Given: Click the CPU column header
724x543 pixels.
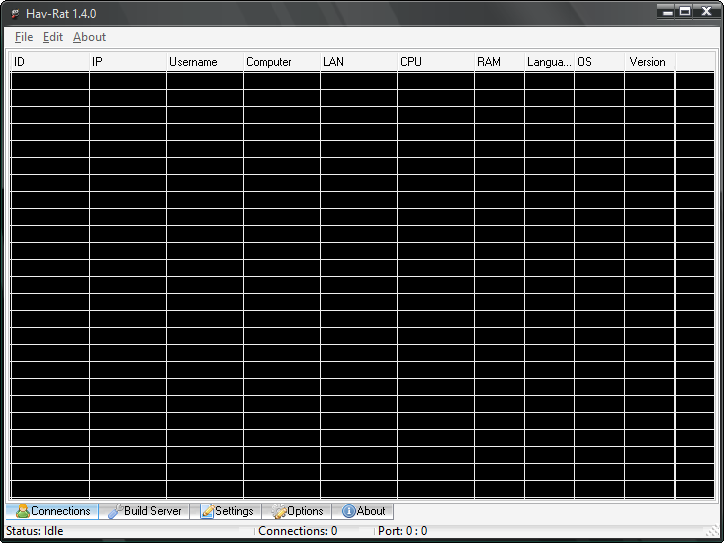Looking at the screenshot, I should click(435, 62).
